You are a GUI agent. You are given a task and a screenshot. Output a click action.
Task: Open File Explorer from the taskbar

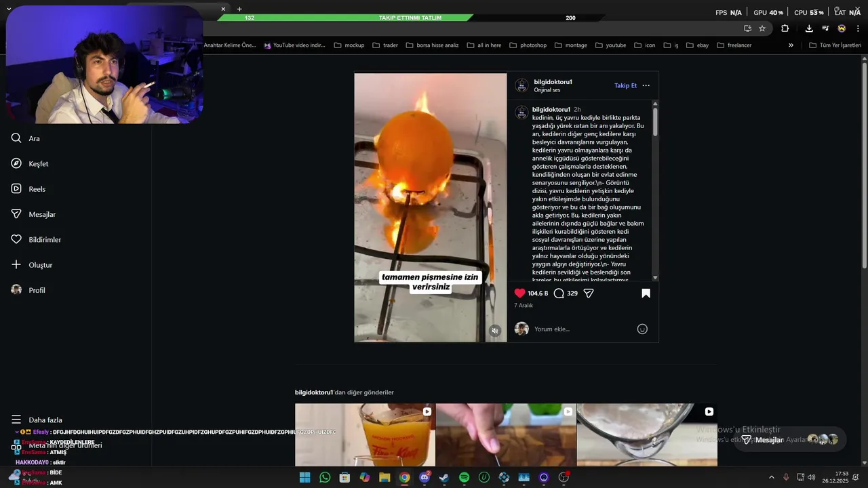[x=384, y=477]
